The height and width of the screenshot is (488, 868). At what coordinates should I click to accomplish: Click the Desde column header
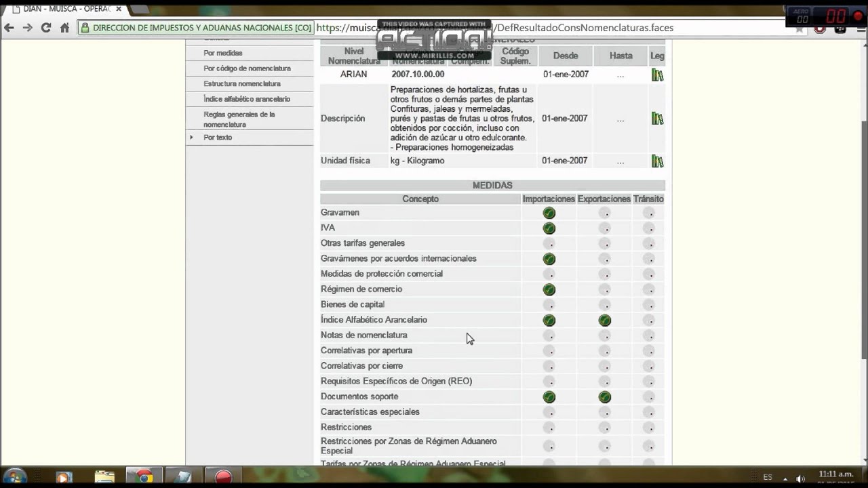pos(566,56)
